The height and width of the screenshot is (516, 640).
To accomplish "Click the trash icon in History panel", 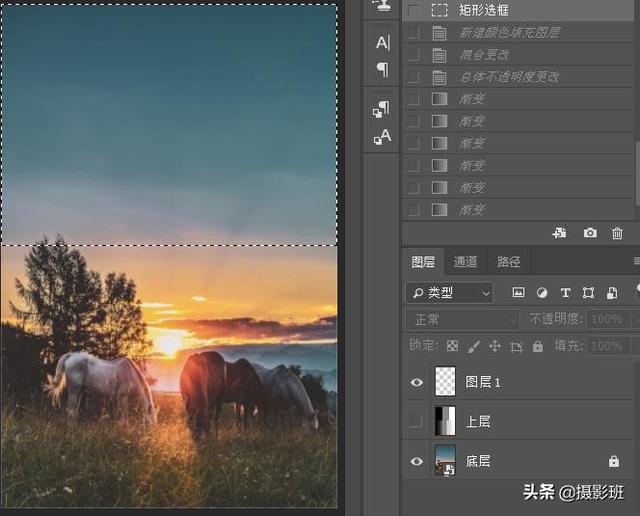I will pyautogui.click(x=617, y=233).
